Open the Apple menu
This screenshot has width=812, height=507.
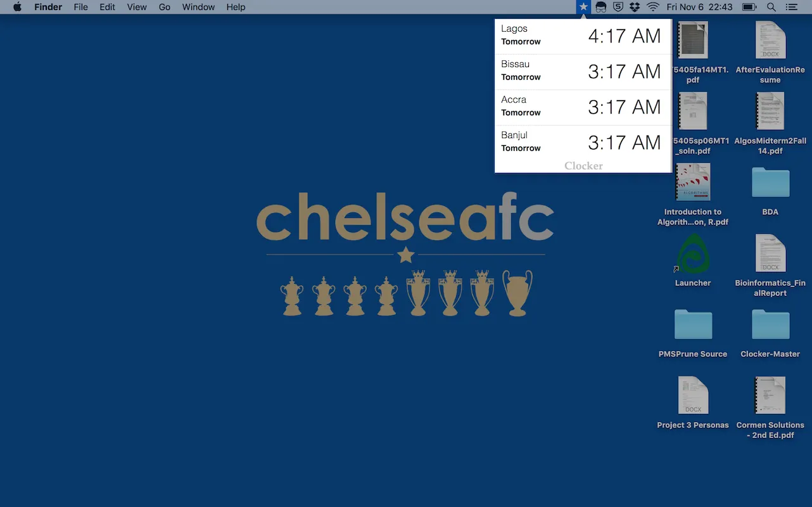coord(18,7)
